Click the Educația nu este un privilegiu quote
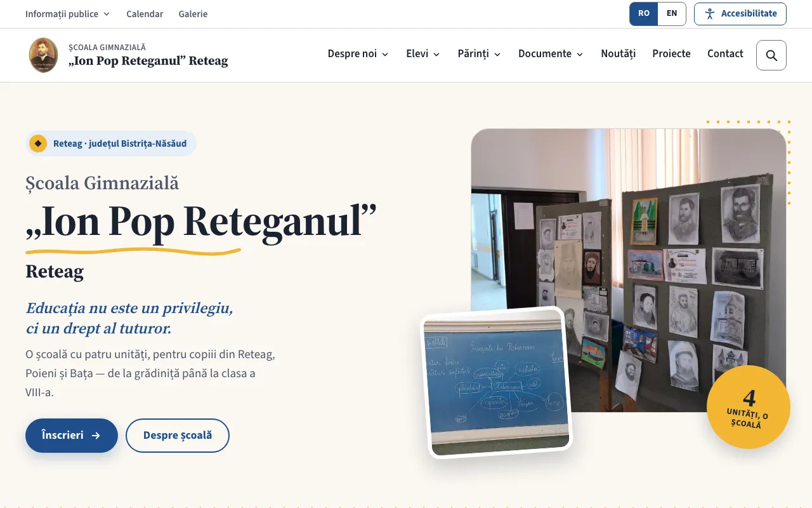Screen dimensions: 812x508 click(x=129, y=319)
